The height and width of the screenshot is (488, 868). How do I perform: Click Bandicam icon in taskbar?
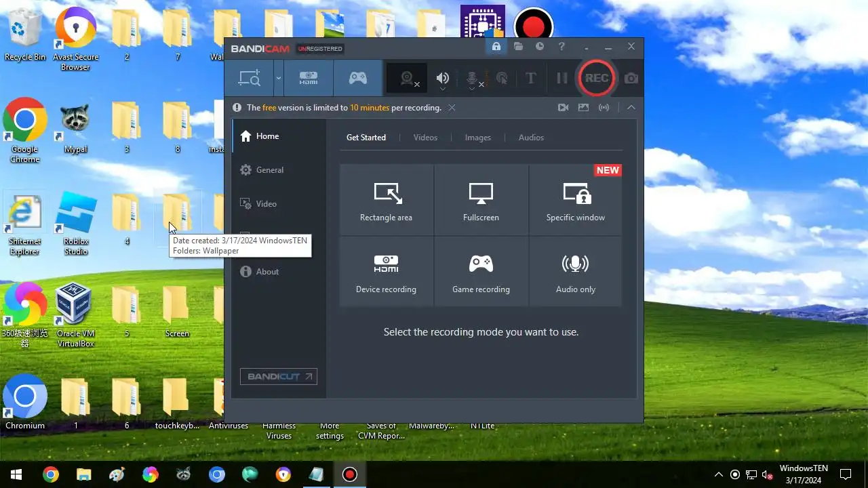[350, 474]
